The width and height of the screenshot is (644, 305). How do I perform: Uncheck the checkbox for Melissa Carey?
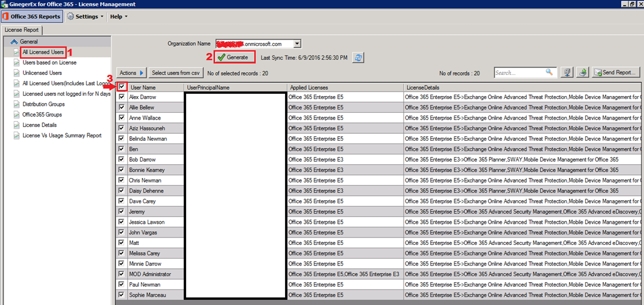121,253
